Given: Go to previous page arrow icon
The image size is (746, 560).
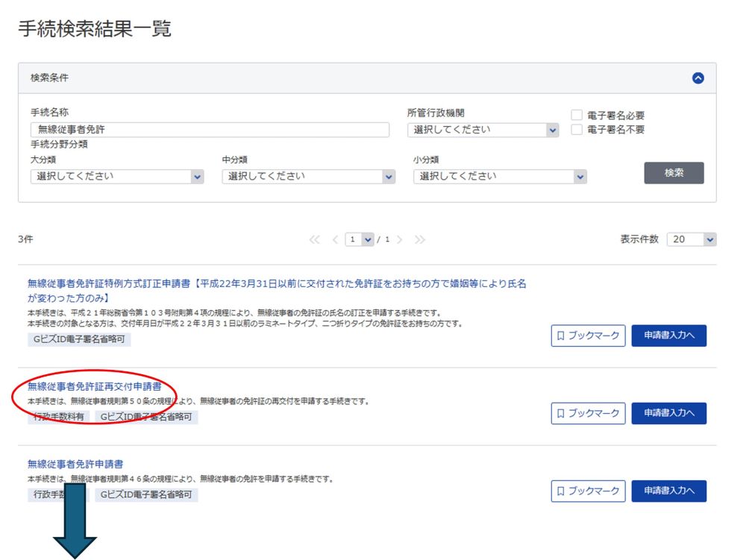Looking at the screenshot, I should tap(335, 239).
